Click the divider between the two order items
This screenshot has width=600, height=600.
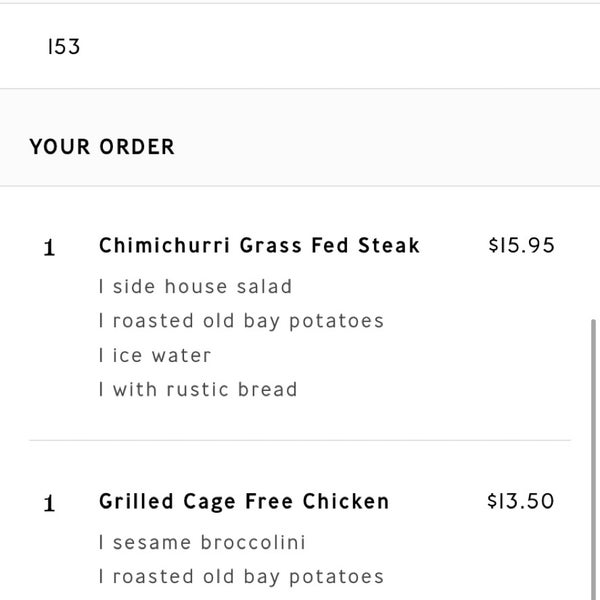pos(300,440)
